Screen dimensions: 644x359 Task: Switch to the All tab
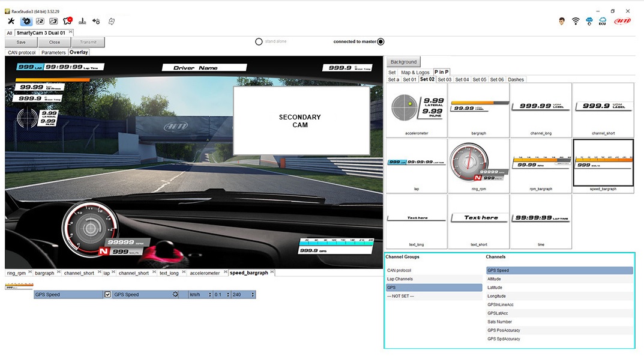[x=10, y=33]
